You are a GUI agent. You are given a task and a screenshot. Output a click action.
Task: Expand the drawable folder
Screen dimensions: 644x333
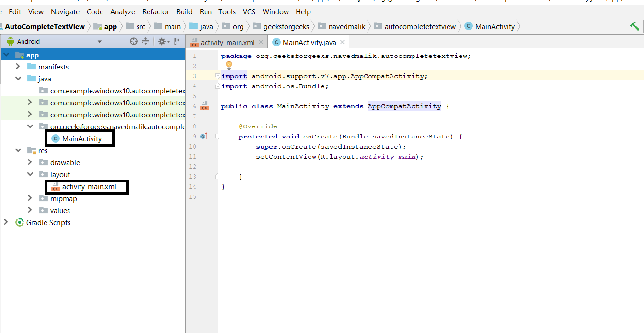coord(30,162)
